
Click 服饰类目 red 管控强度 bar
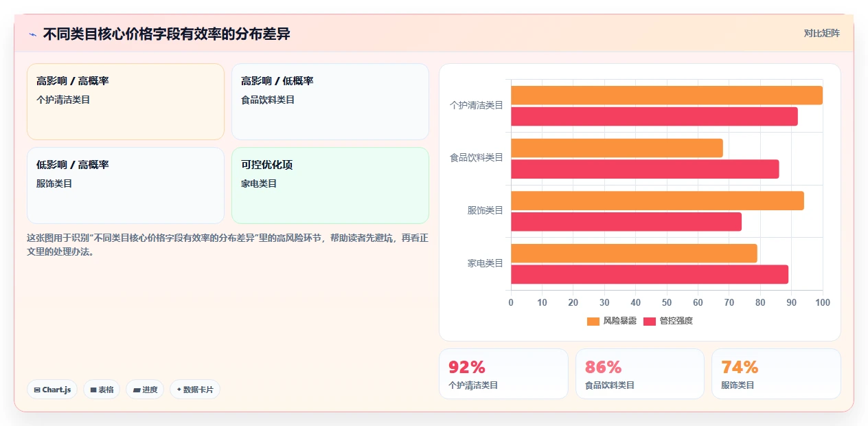626,222
